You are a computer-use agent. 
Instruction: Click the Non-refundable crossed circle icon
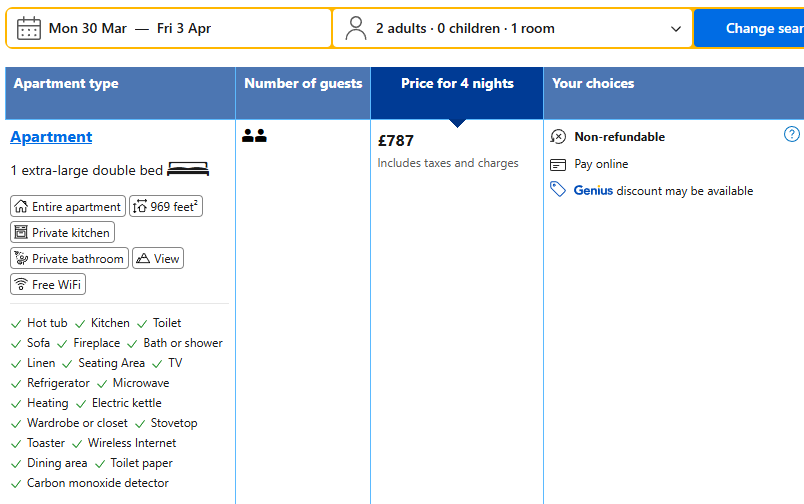point(558,136)
